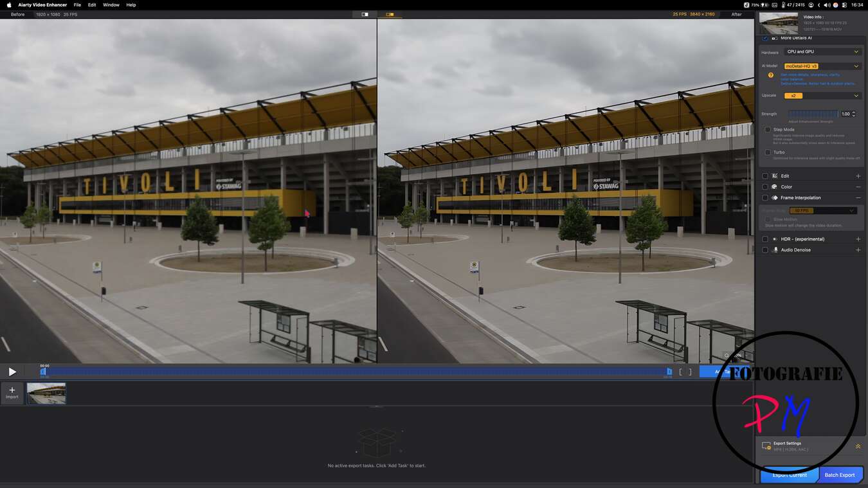
Task: Tick the Audio Denoise checkbox
Action: (x=765, y=250)
